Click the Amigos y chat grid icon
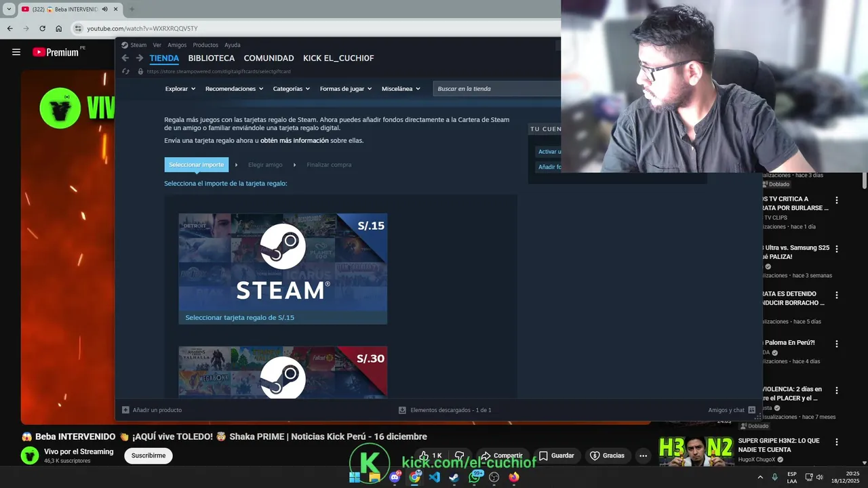 tap(751, 410)
